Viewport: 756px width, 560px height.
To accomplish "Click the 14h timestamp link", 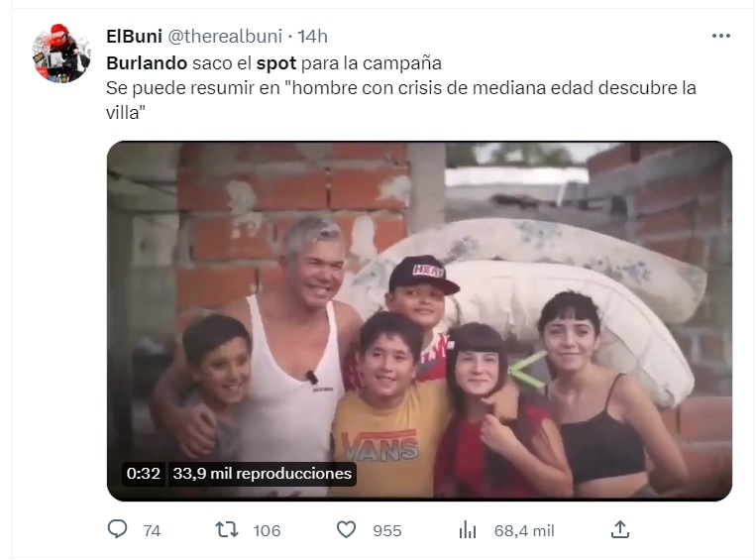I will 312,36.
